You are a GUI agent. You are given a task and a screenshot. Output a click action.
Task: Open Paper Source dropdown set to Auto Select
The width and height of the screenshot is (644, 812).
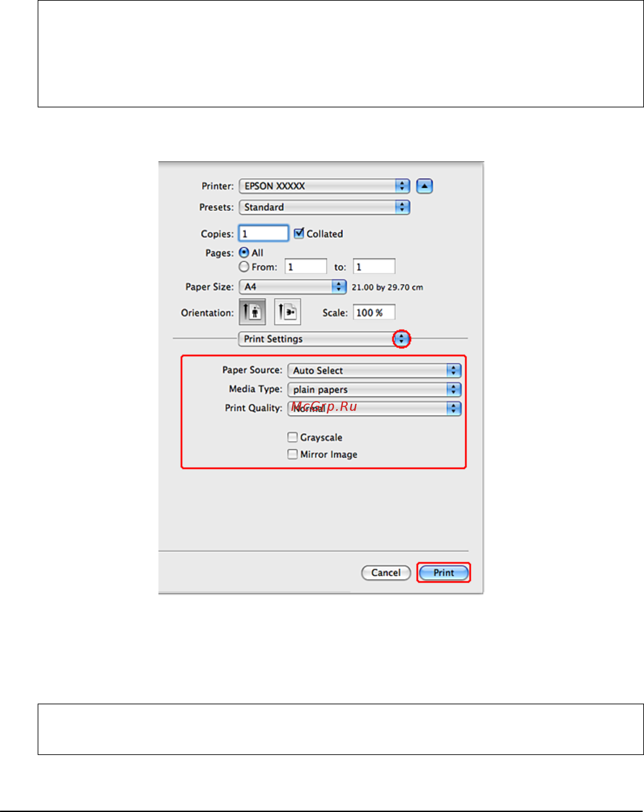pos(374,370)
